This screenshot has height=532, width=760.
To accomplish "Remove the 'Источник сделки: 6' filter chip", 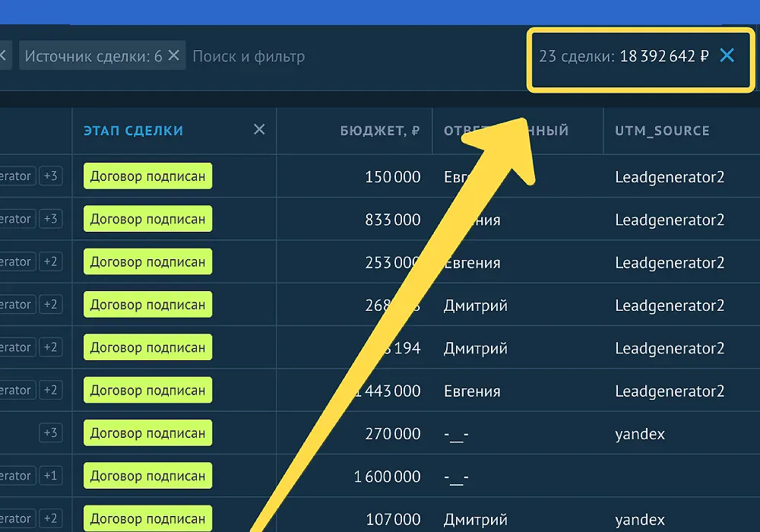I will coord(173,55).
